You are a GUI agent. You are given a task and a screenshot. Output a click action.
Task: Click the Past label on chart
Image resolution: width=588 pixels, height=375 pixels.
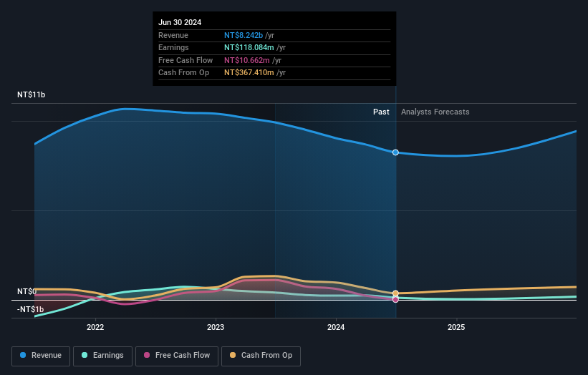click(x=381, y=112)
